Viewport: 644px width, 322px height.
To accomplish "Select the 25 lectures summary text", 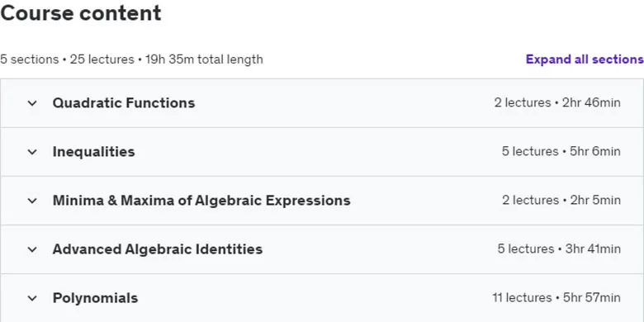I will coord(102,59).
